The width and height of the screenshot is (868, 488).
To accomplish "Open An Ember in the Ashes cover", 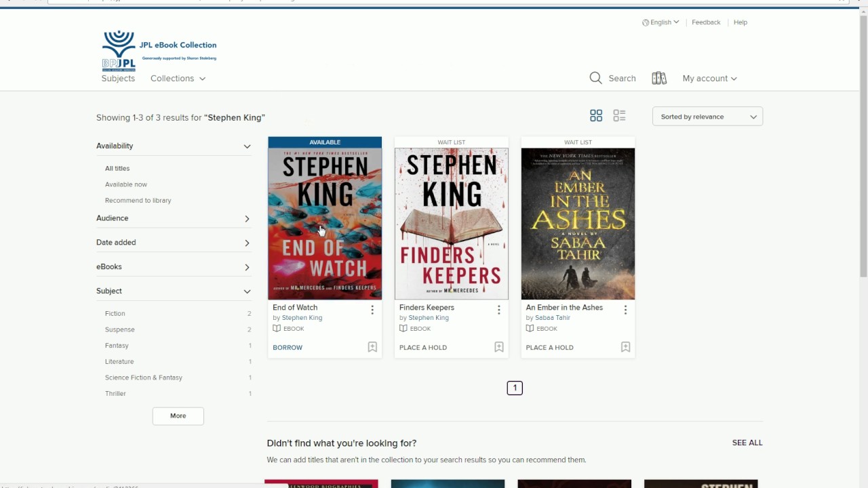I will tap(578, 224).
